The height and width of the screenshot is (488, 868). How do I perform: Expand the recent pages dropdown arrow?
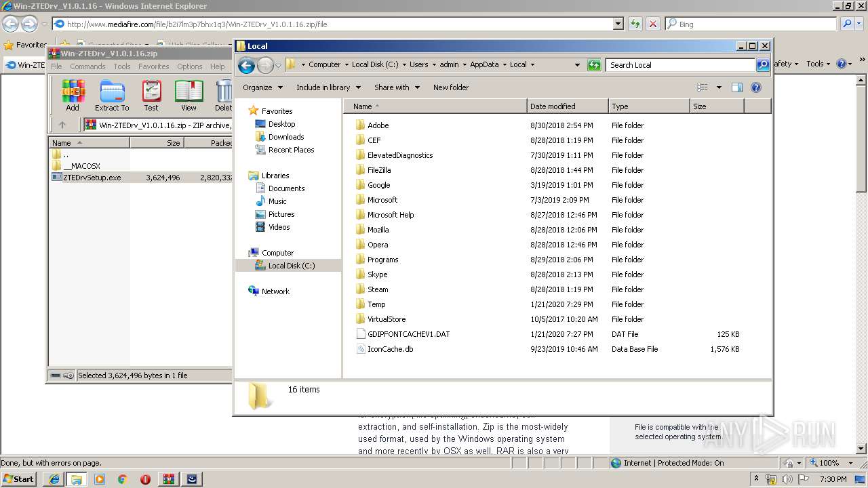278,66
